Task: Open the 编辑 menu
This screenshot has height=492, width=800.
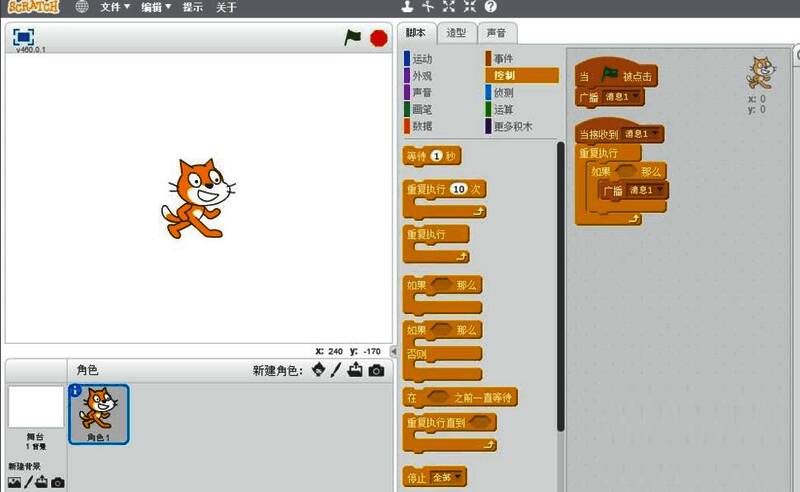Action: pos(155,7)
